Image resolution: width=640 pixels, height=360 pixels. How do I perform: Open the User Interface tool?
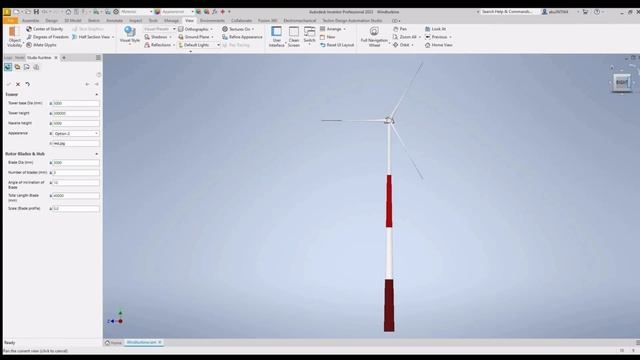coord(276,37)
